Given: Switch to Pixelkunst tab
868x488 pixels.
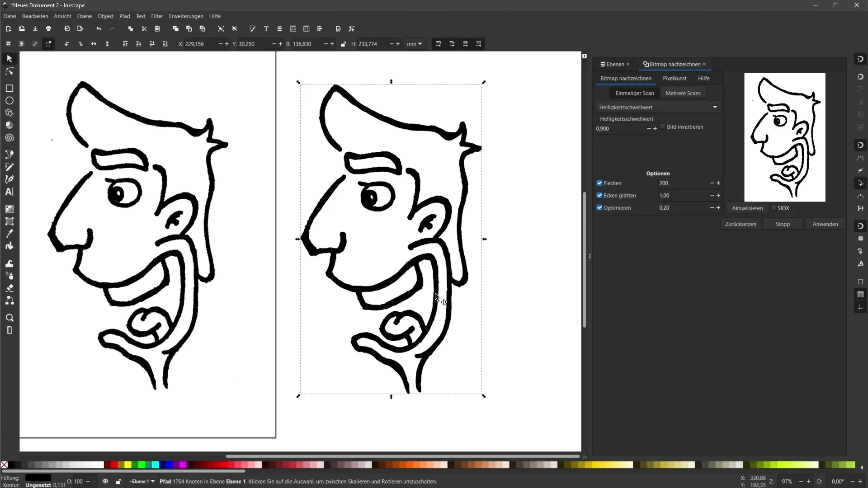Looking at the screenshot, I should click(674, 78).
